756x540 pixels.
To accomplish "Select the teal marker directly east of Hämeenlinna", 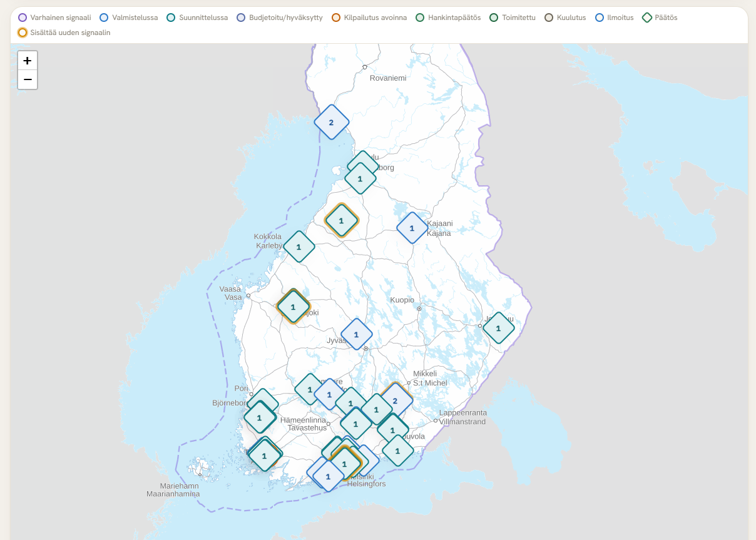I will click(355, 424).
